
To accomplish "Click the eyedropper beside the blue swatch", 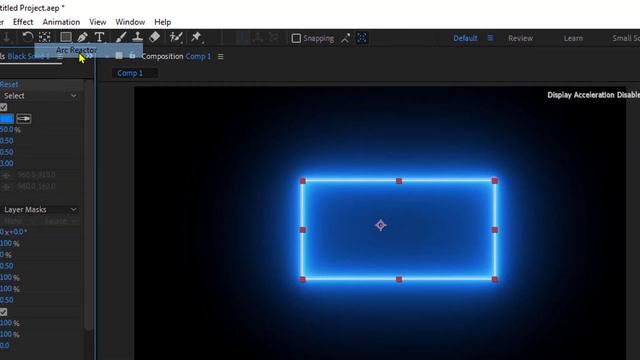I will click(24, 119).
